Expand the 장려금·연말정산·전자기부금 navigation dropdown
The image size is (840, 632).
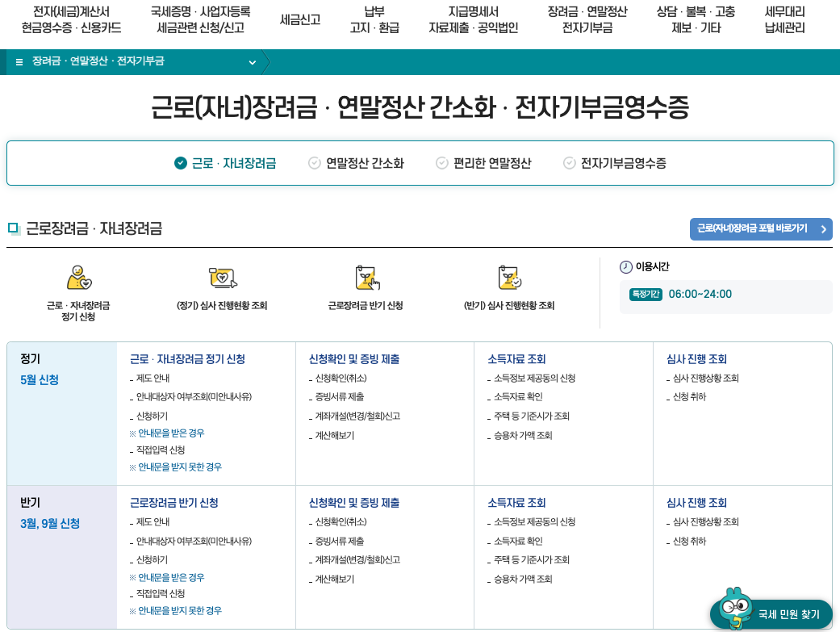pyautogui.click(x=251, y=61)
